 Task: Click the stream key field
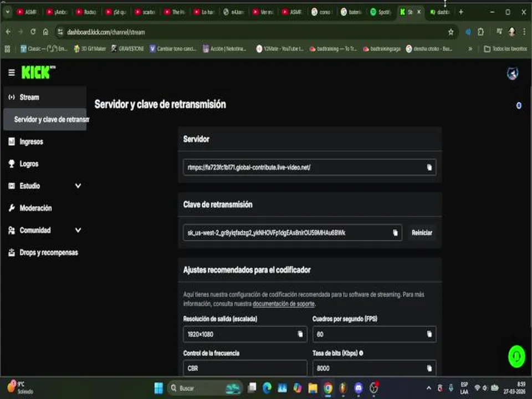click(293, 233)
